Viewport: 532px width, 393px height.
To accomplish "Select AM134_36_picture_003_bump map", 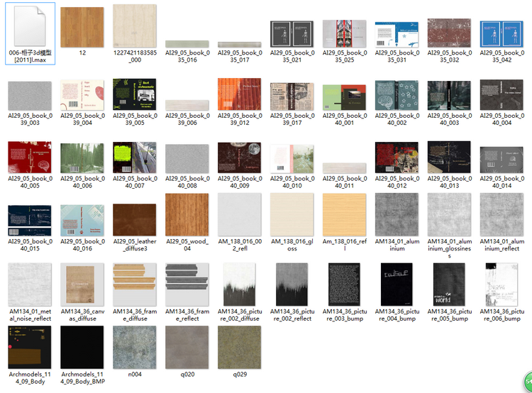I will pos(344,284).
